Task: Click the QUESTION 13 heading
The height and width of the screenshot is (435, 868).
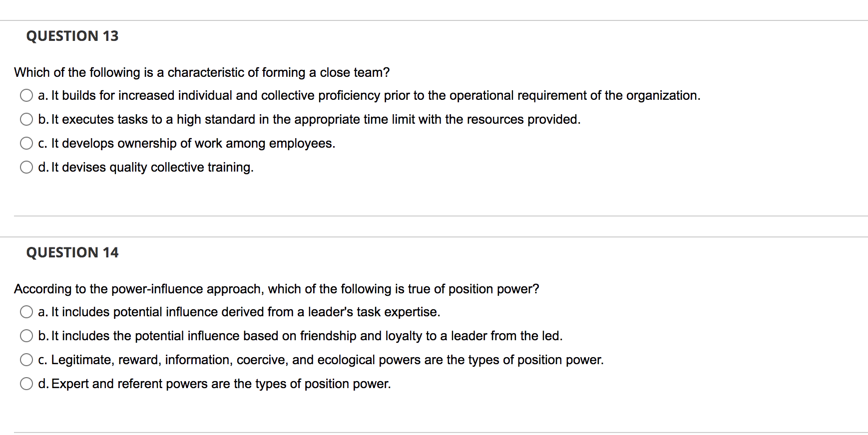Action: 72,35
